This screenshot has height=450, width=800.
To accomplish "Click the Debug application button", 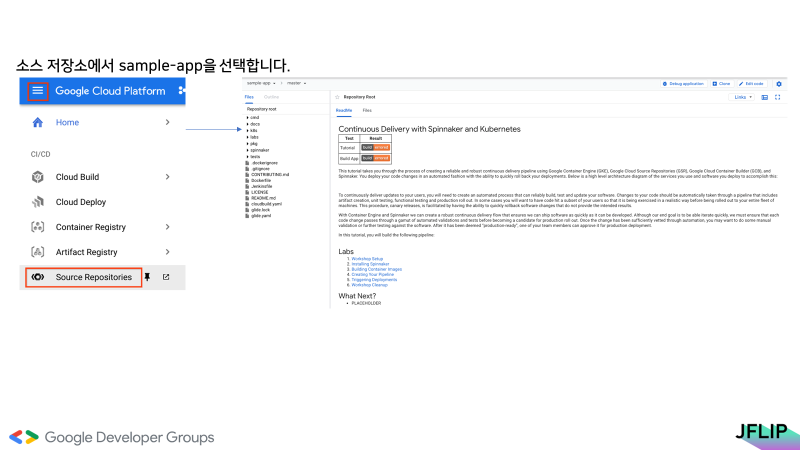I will pos(683,84).
